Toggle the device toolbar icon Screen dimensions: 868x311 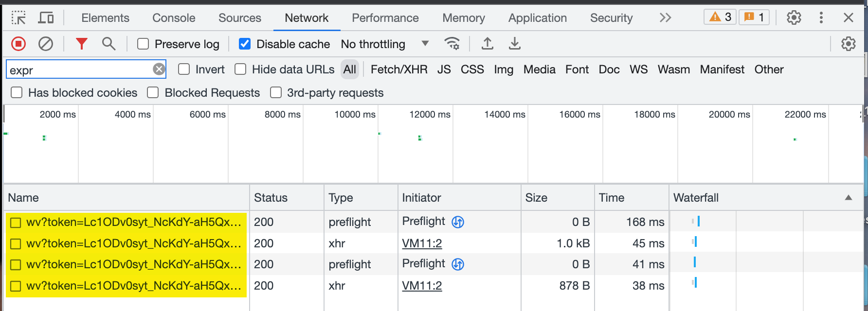(x=46, y=18)
